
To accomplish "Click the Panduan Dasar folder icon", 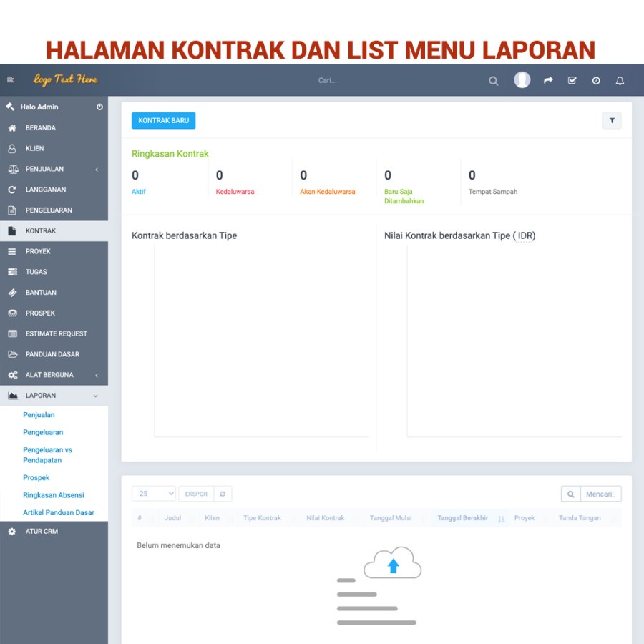I will (12, 354).
